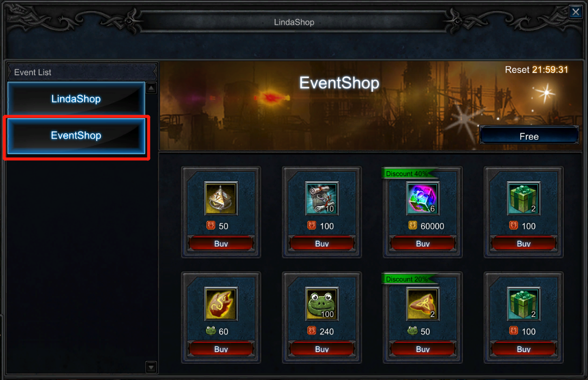Screen dimensions: 588x380
Task: Close the LindaShop window
Action: pyautogui.click(x=575, y=12)
